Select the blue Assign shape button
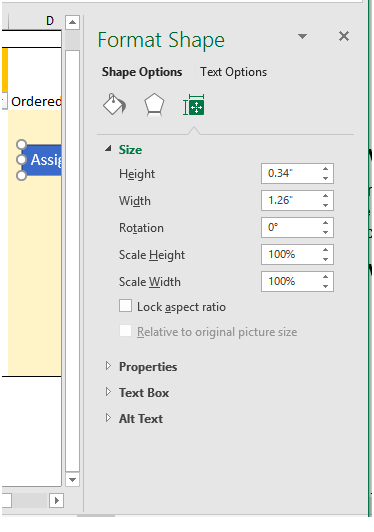374x532 pixels. point(42,160)
